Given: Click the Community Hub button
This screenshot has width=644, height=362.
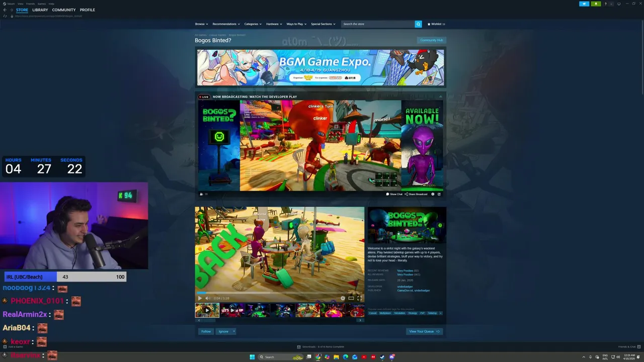Looking at the screenshot, I should 431,40.
